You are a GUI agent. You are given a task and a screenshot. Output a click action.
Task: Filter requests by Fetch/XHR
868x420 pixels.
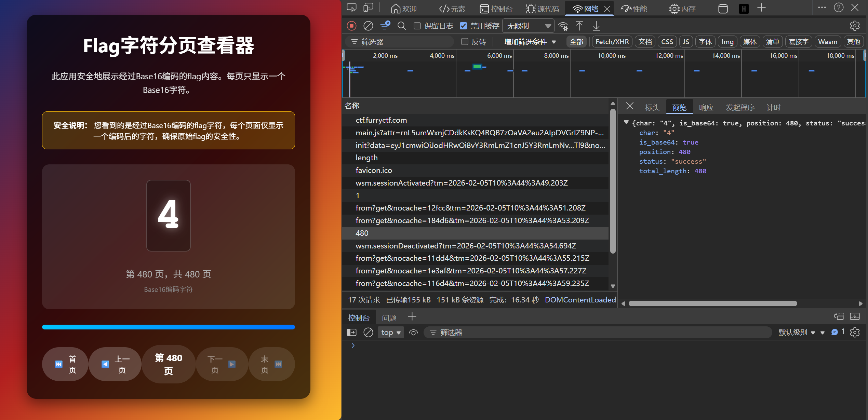coord(612,42)
